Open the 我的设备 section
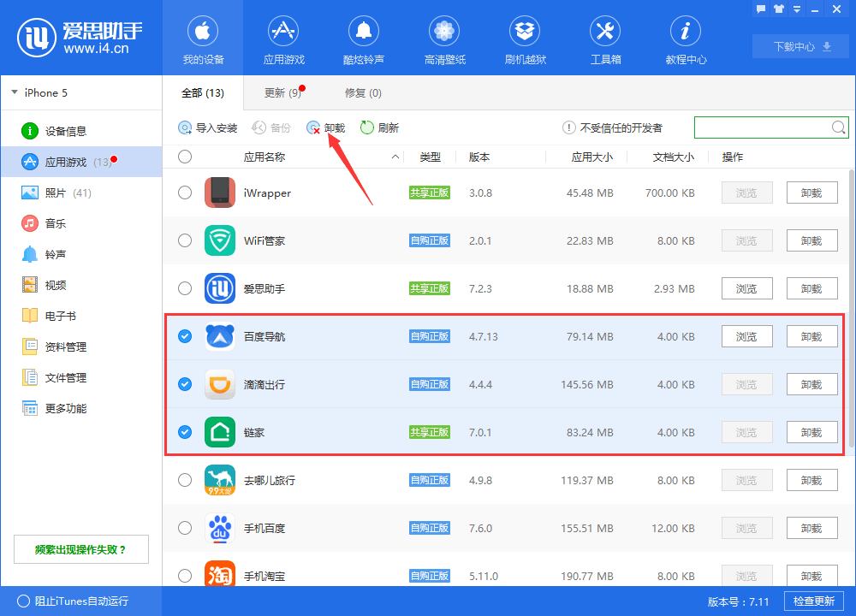The image size is (856, 616). click(202, 38)
